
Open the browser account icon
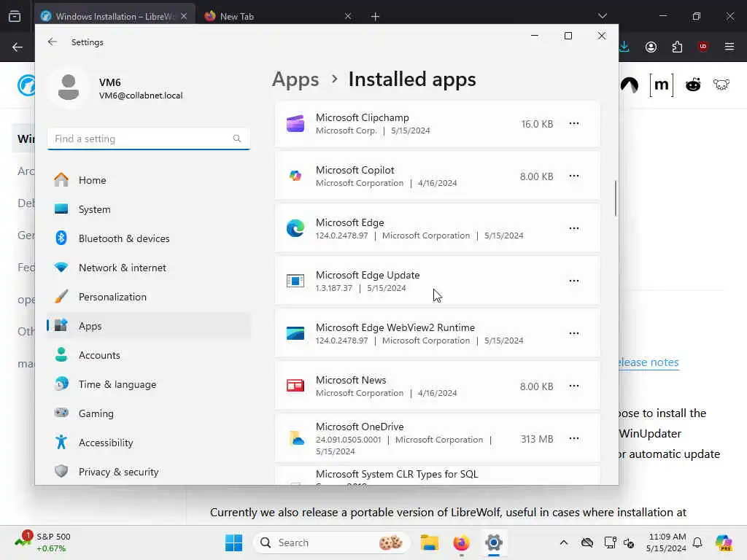pyautogui.click(x=651, y=47)
